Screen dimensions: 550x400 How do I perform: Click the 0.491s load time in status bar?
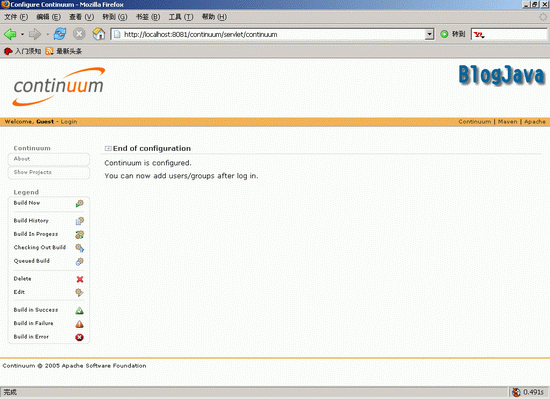[533, 392]
